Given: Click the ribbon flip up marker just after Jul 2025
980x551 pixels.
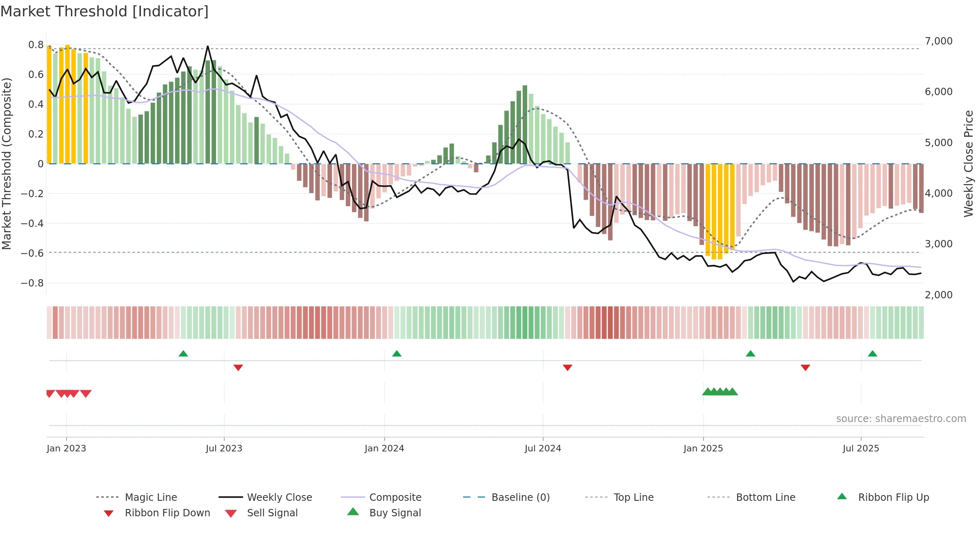Looking at the screenshot, I should (873, 353).
